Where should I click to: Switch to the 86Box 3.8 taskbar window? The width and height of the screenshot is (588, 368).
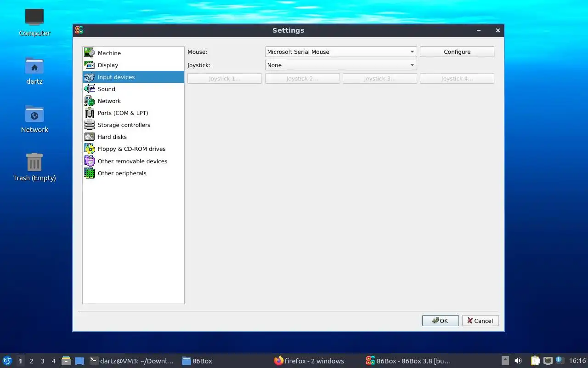click(408, 361)
